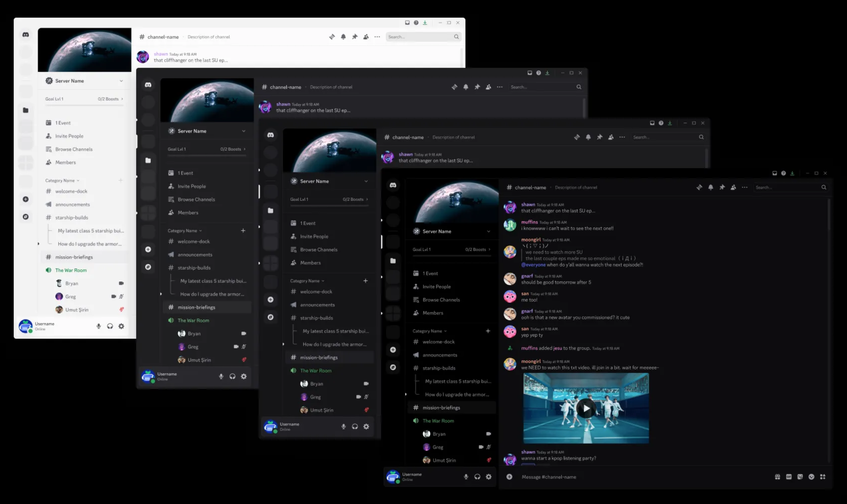The image size is (847, 504).
Task: Open threads for channel-name
Action: [699, 187]
